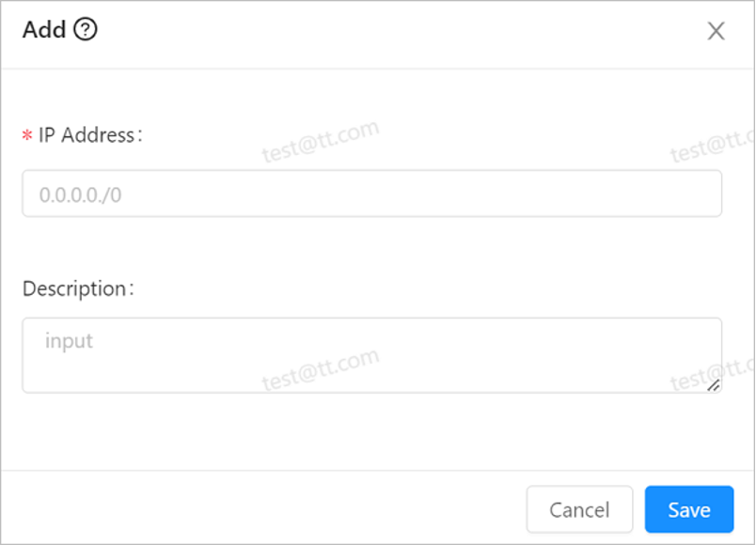
Task: Click the Description field label
Action: click(75, 288)
